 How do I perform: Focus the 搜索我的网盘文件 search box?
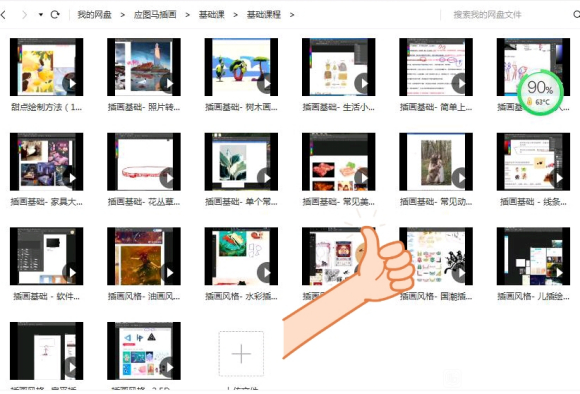(x=507, y=15)
